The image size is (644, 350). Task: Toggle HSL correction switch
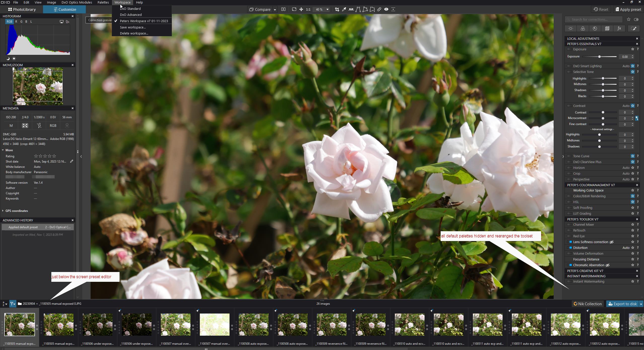pos(569,202)
